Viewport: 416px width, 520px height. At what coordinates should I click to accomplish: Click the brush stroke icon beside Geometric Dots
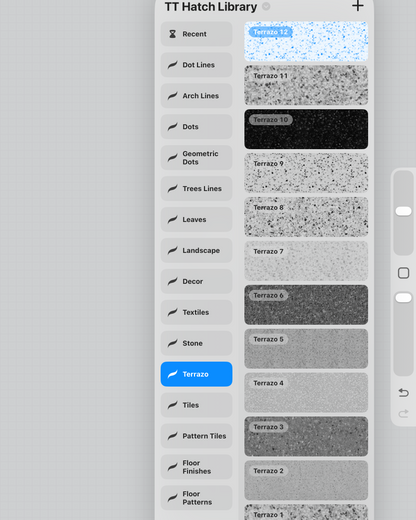(x=172, y=157)
